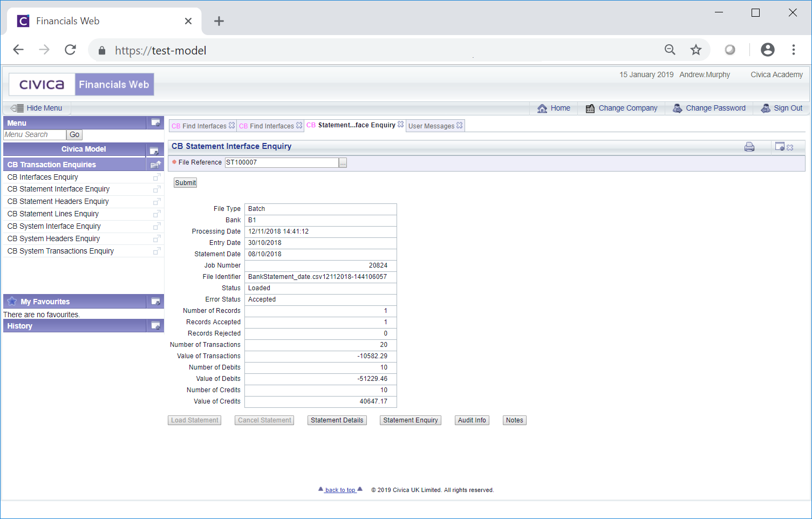Click the Sign Out link
812x519 pixels.
click(x=788, y=108)
